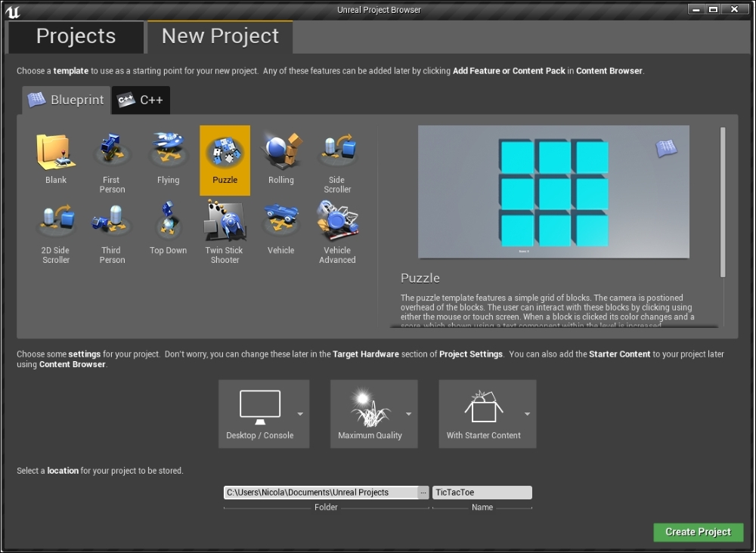Click the Puzzle template preview image
This screenshot has width=756, height=553.
[x=553, y=192]
